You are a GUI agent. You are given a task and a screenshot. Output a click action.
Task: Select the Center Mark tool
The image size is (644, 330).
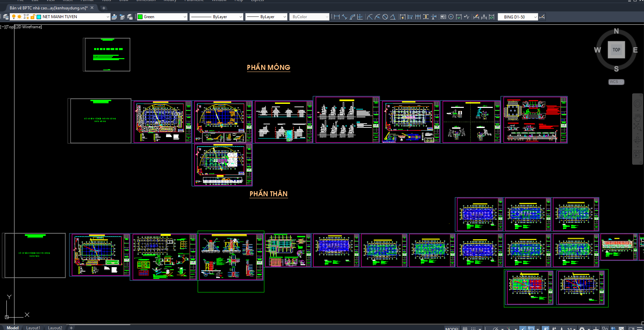[451, 17]
